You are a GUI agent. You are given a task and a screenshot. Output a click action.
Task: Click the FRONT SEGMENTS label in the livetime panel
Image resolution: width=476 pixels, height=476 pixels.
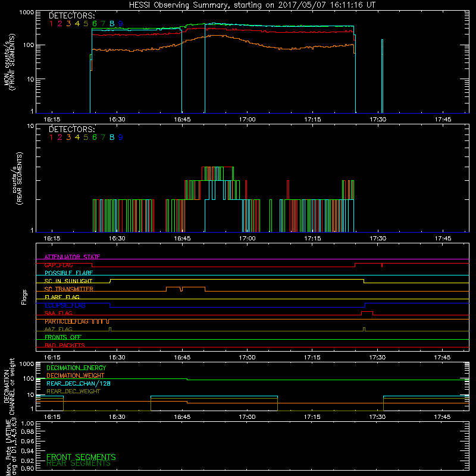(x=81, y=457)
